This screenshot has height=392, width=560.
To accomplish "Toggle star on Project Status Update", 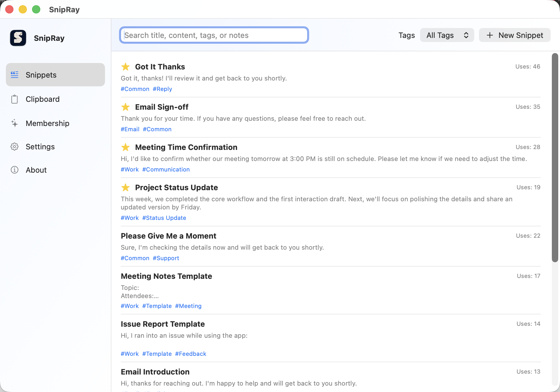I will (125, 187).
